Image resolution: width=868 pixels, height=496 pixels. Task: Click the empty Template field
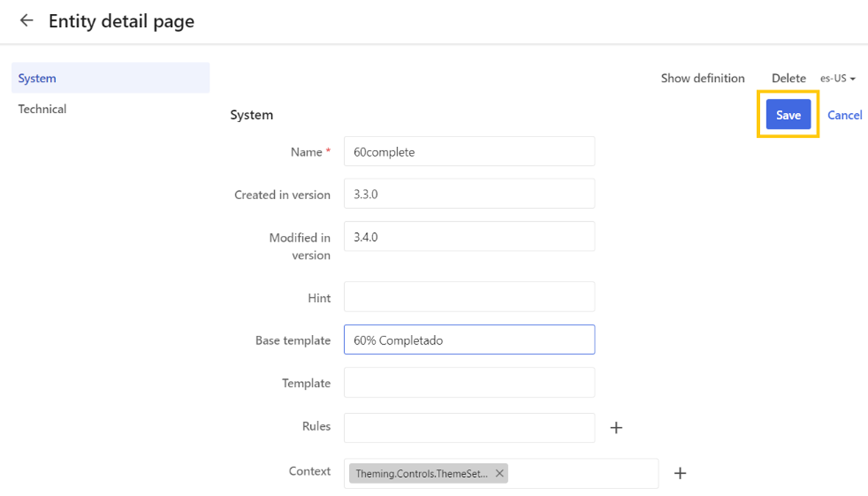tap(469, 383)
